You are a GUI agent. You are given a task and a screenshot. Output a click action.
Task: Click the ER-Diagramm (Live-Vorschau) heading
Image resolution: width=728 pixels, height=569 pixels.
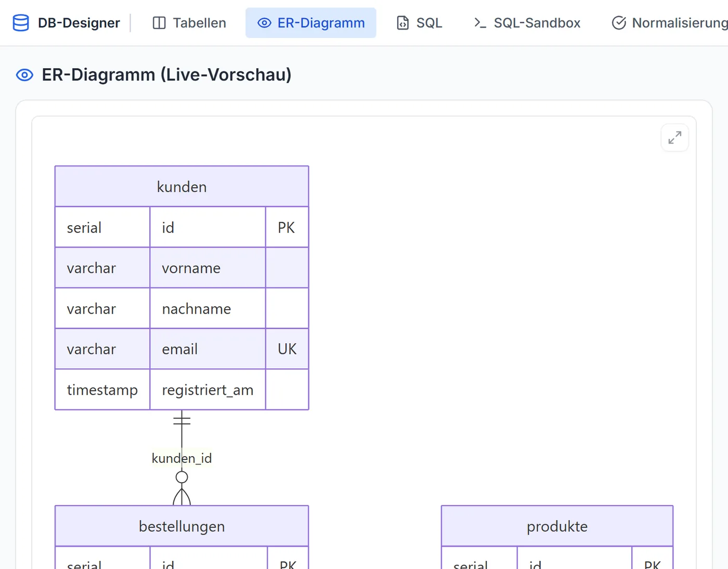(x=166, y=75)
